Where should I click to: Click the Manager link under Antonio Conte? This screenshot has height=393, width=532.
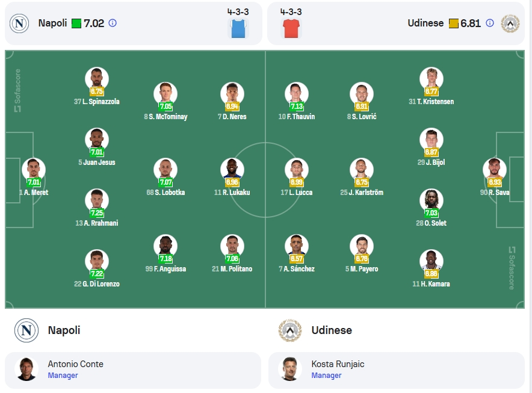[63, 376]
